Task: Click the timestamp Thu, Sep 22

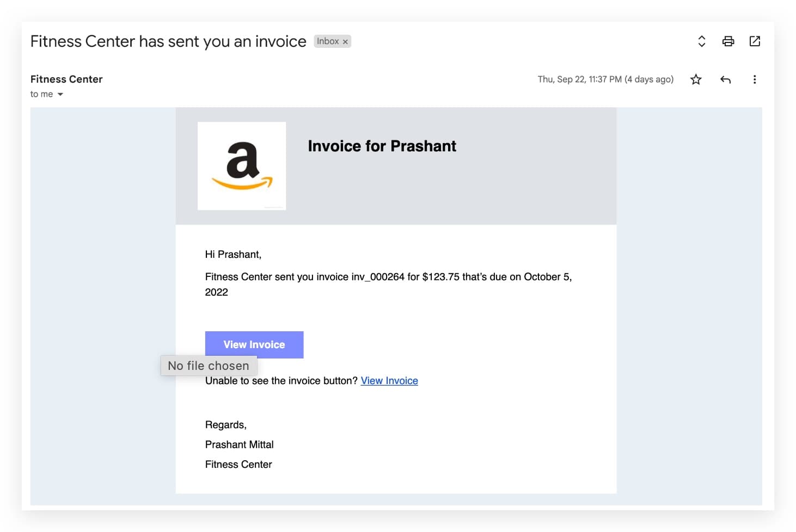Action: (x=605, y=79)
